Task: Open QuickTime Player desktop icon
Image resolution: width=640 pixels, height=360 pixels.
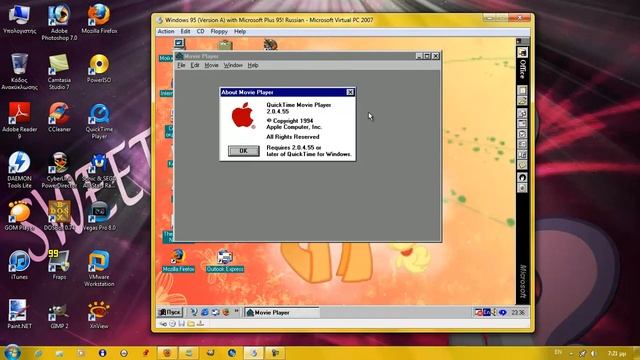Action: (99, 120)
